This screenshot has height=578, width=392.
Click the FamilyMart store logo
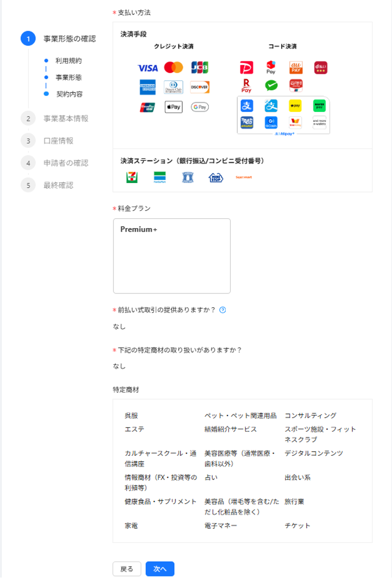pyautogui.click(x=160, y=177)
